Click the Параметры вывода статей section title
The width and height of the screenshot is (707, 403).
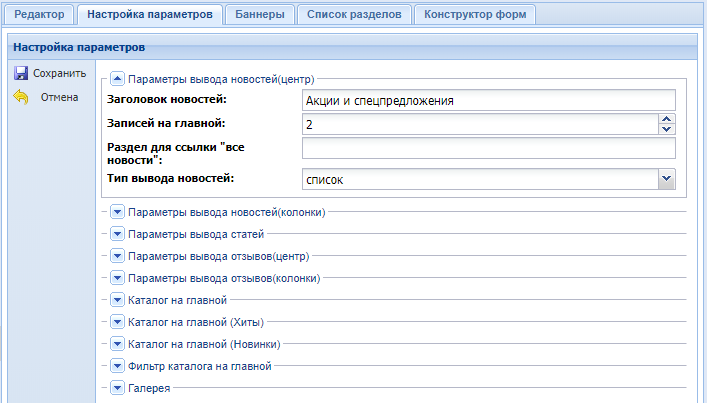coord(196,234)
